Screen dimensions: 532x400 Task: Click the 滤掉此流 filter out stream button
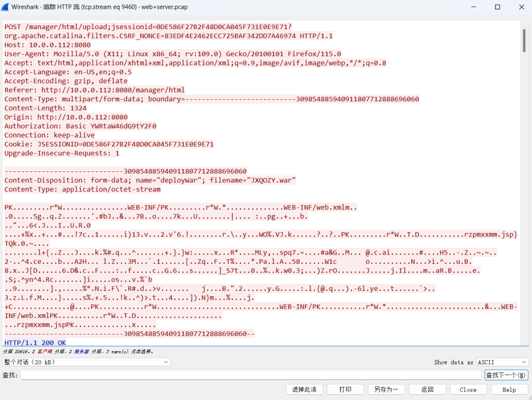coord(304,390)
